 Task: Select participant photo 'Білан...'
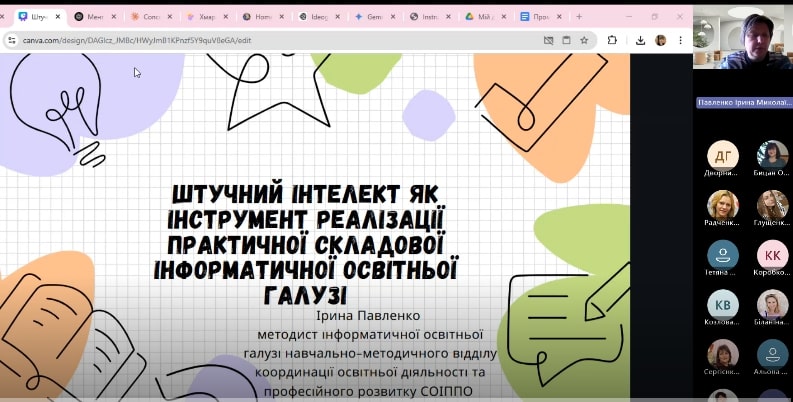[x=772, y=304]
